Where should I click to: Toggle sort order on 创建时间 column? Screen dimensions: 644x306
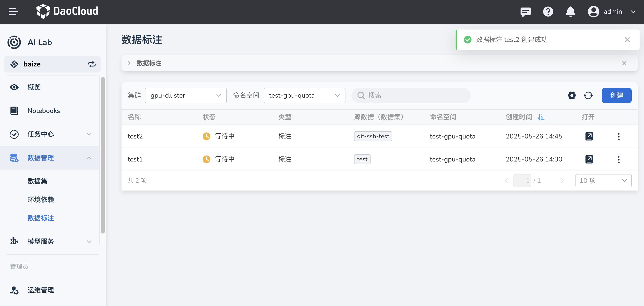(541, 117)
